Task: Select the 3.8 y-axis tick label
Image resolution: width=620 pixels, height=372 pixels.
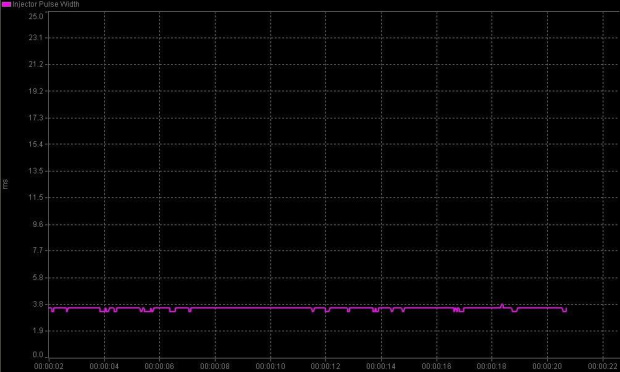Action: point(38,304)
